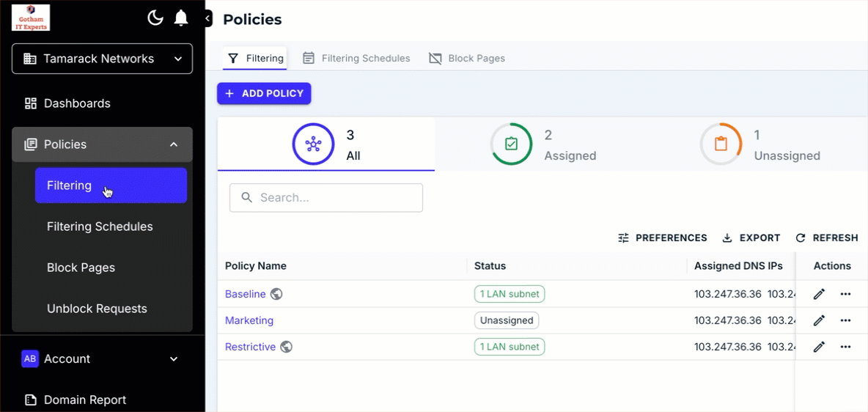Click the edit pencil for Baseline policy
The image size is (868, 412).
coord(820,294)
